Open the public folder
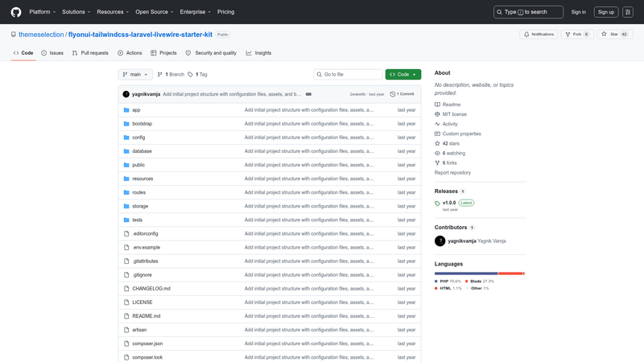Screen dimensions: 644x362 (138, 165)
